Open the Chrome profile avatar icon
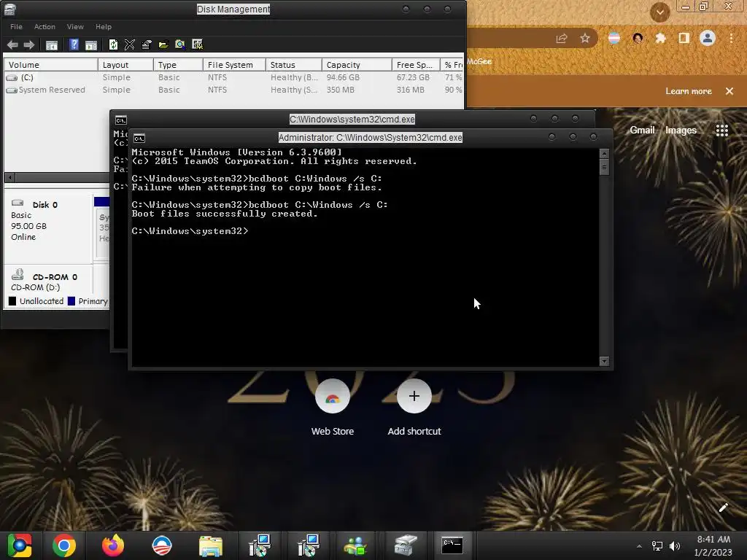The image size is (747, 560). (x=708, y=38)
